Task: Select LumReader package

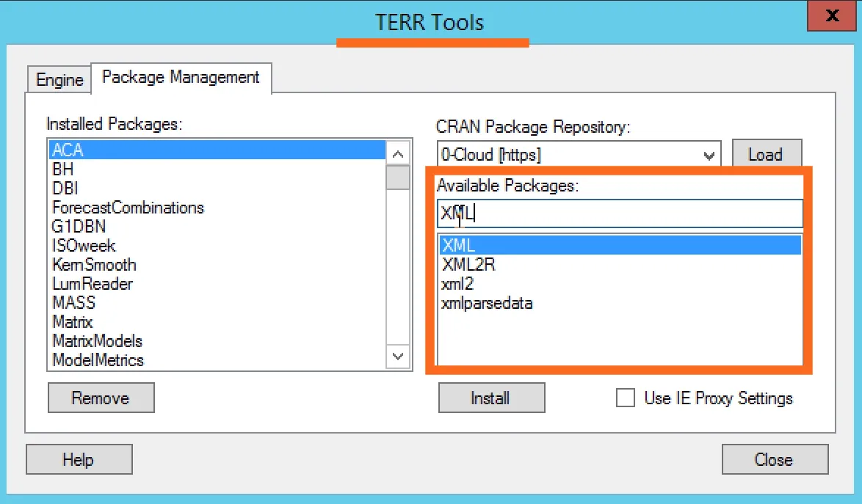Action: pyautogui.click(x=217, y=284)
